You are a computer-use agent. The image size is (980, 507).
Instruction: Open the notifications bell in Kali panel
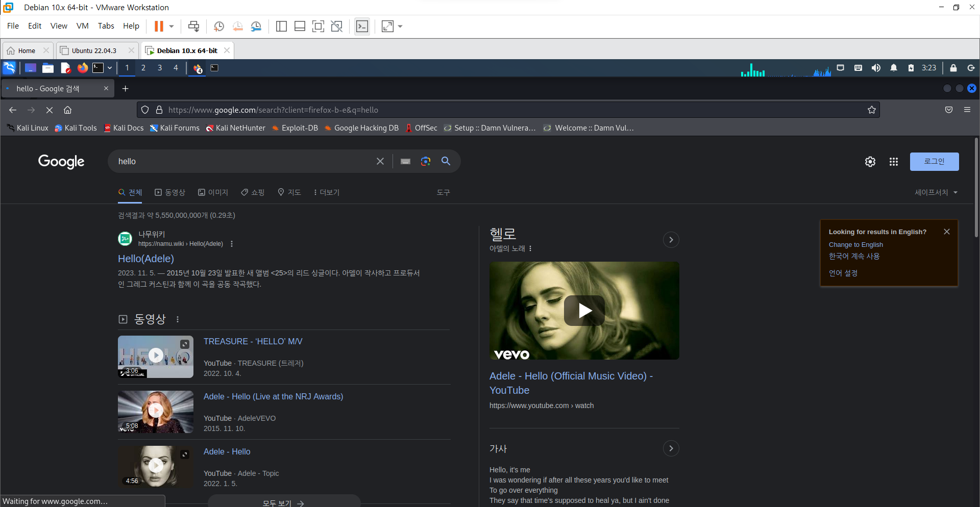[x=894, y=68]
